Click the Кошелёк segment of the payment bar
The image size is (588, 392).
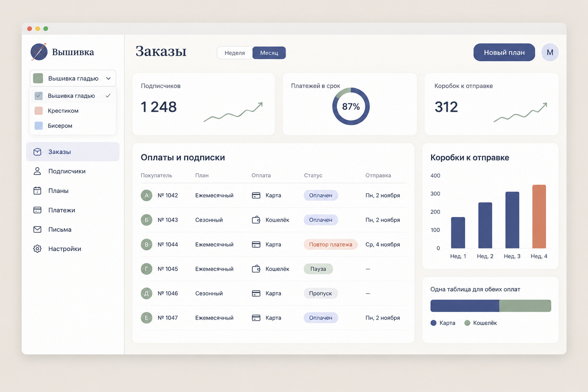click(525, 306)
